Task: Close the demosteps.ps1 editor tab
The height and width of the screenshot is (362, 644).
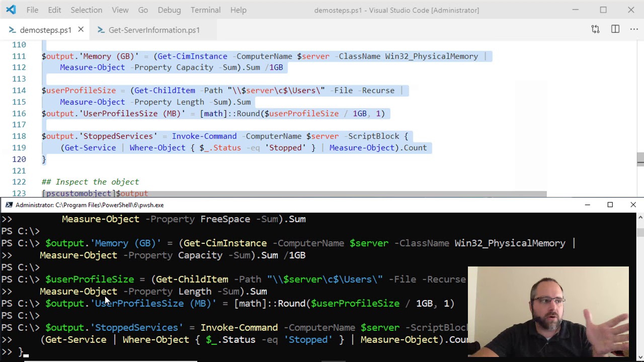Action: coord(80,30)
